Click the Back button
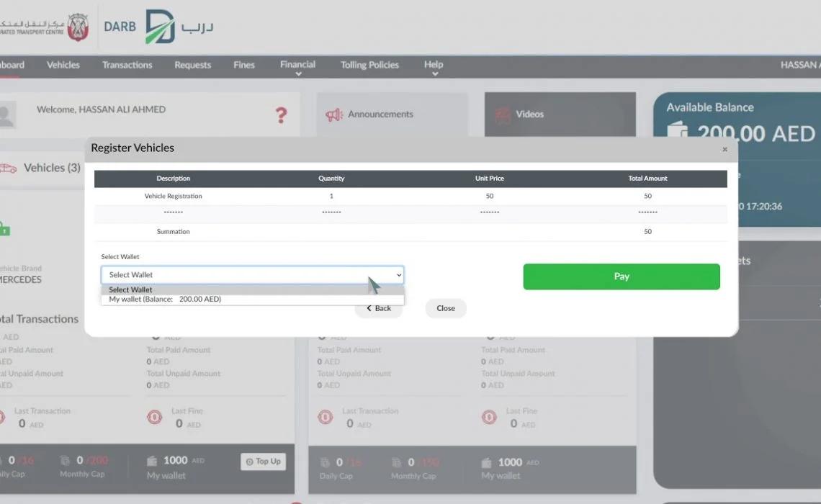Screen dimensions: 821x504 coord(379,308)
